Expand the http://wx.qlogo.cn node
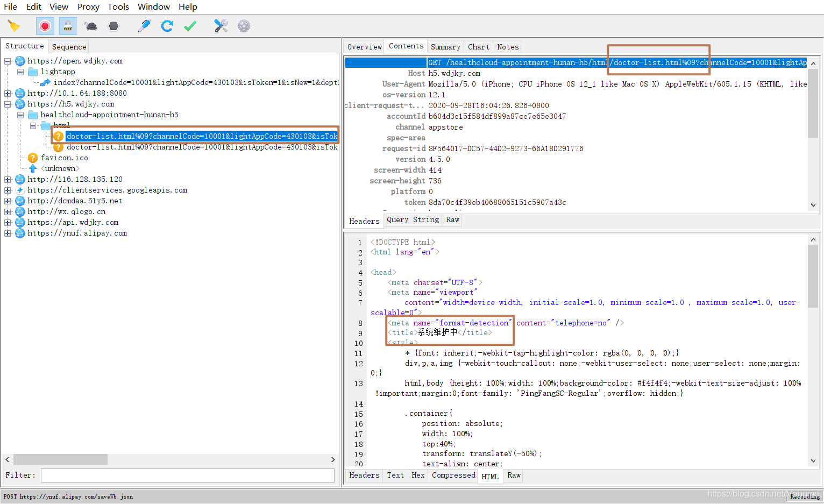 (x=8, y=211)
